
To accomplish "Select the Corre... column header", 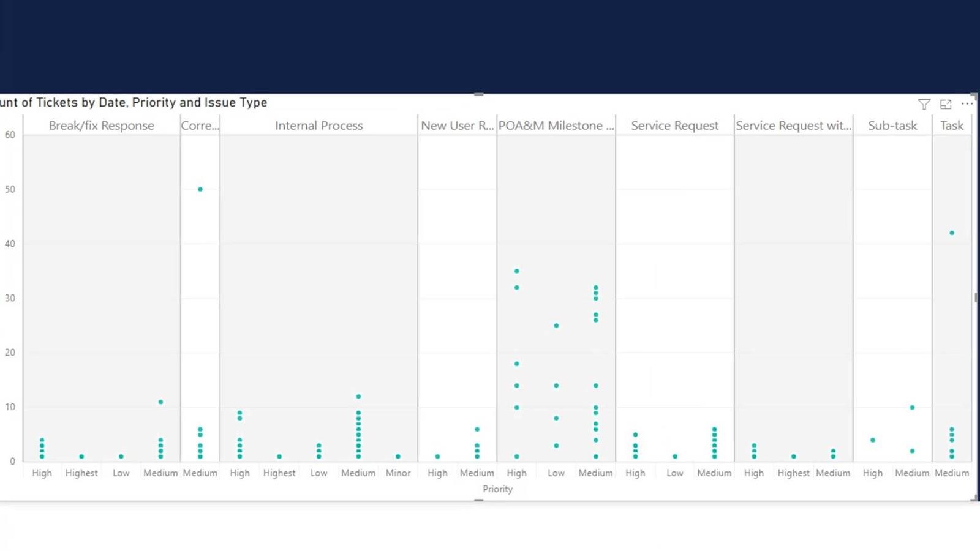I will point(200,126).
